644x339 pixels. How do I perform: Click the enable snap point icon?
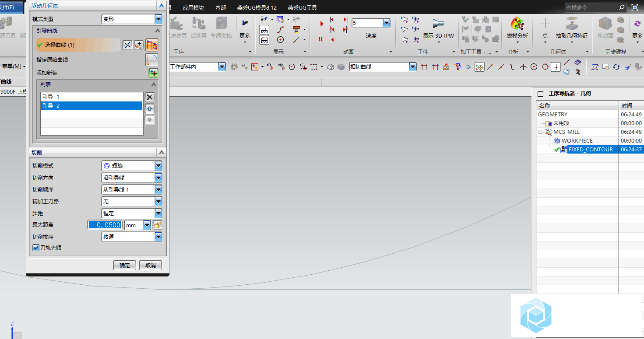pyautogui.click(x=479, y=67)
